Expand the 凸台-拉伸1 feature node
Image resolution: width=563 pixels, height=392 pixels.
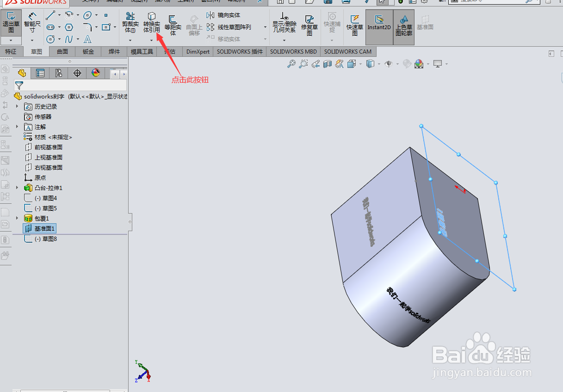coord(17,188)
